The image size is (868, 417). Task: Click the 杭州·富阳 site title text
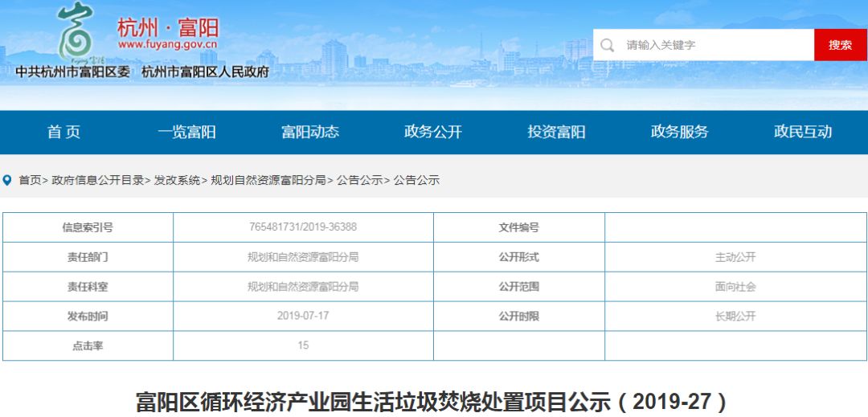point(167,27)
